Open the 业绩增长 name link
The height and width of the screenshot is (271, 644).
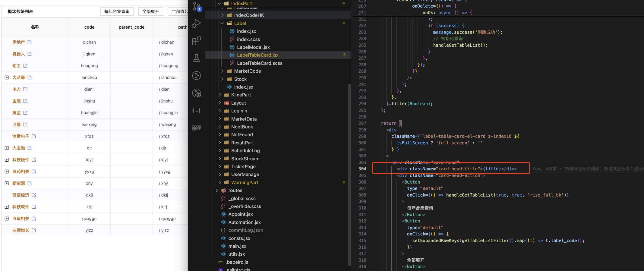21,230
